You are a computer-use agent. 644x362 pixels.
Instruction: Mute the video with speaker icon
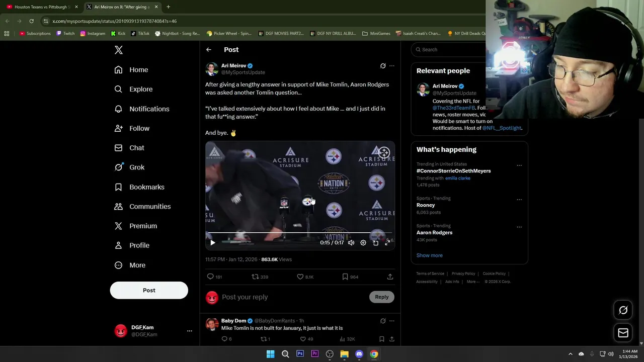(x=351, y=243)
